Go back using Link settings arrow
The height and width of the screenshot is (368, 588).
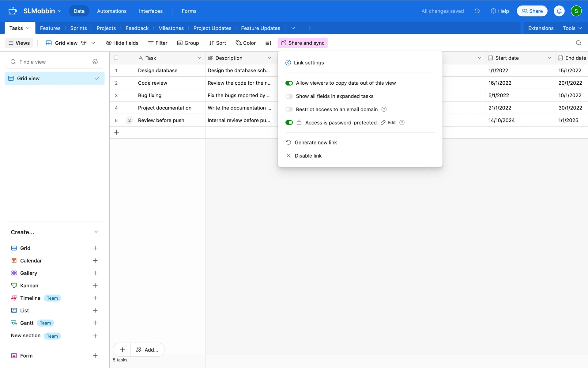tap(288, 63)
